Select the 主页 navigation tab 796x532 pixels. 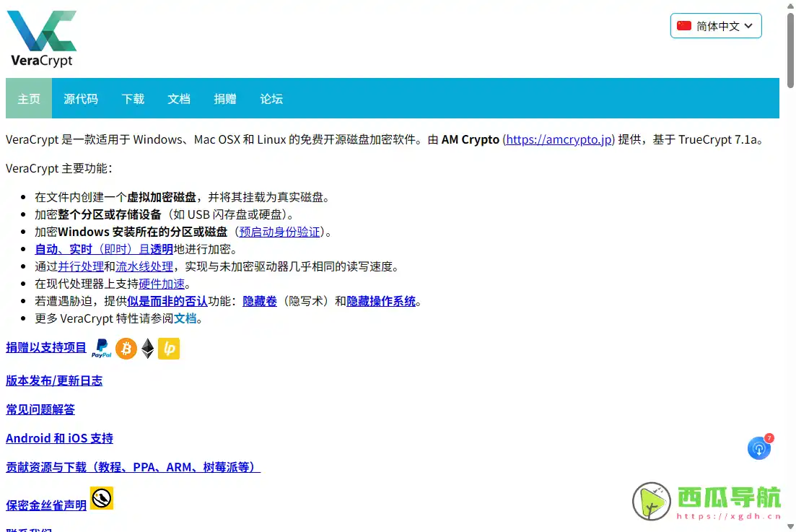coord(29,98)
